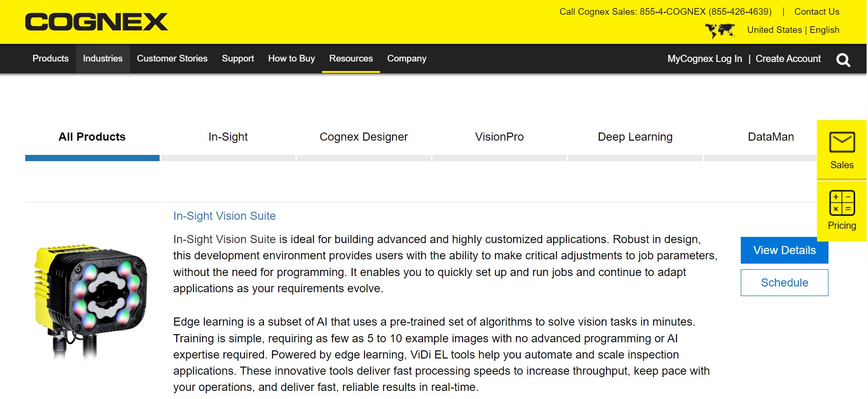Open the Pricing calculator icon
This screenshot has width=868, height=399.
coord(842,203)
